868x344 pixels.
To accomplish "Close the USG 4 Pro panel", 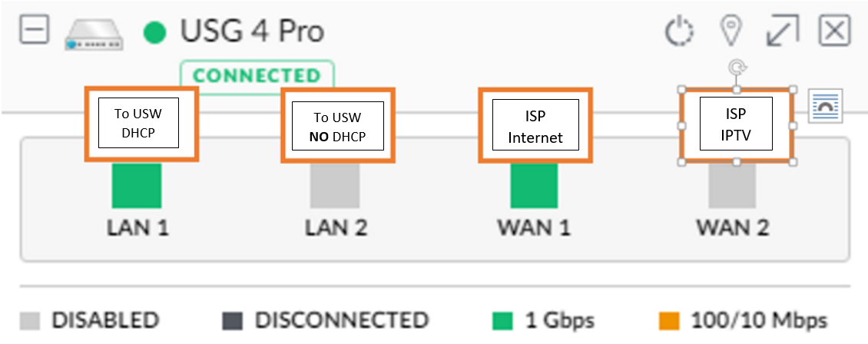I will (835, 31).
